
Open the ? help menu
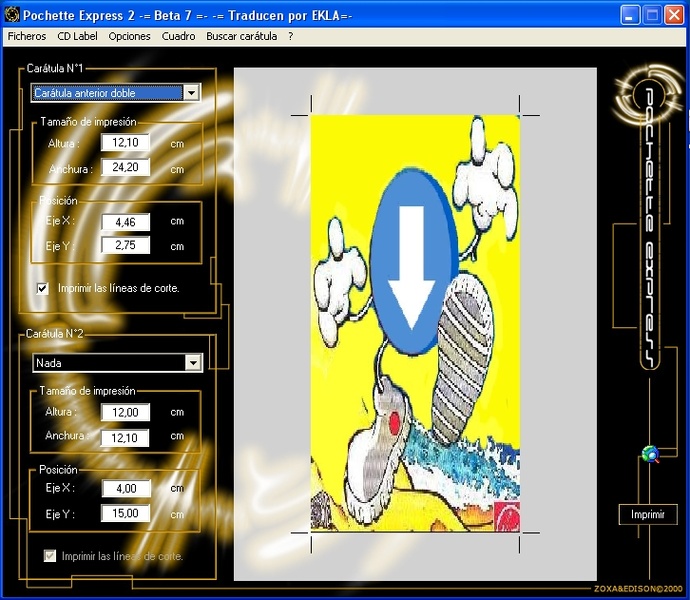click(290, 36)
